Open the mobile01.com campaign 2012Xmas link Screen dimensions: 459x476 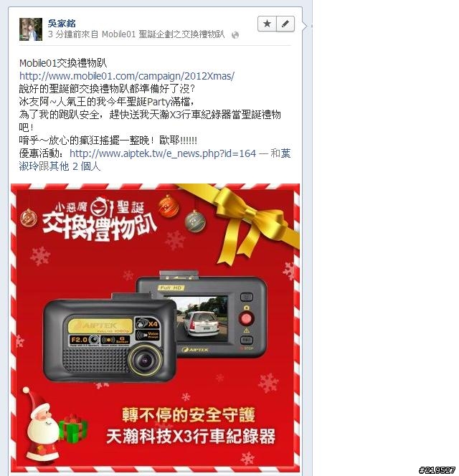[x=127, y=76]
